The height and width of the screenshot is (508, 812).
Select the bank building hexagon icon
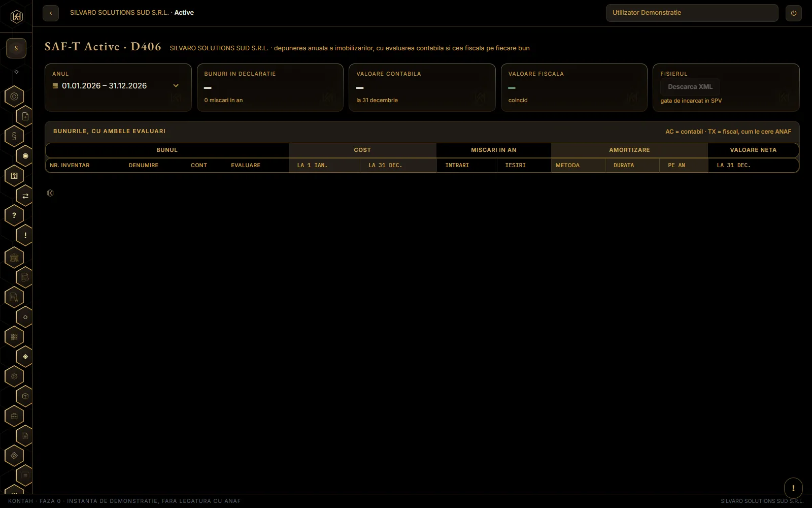[x=14, y=258]
